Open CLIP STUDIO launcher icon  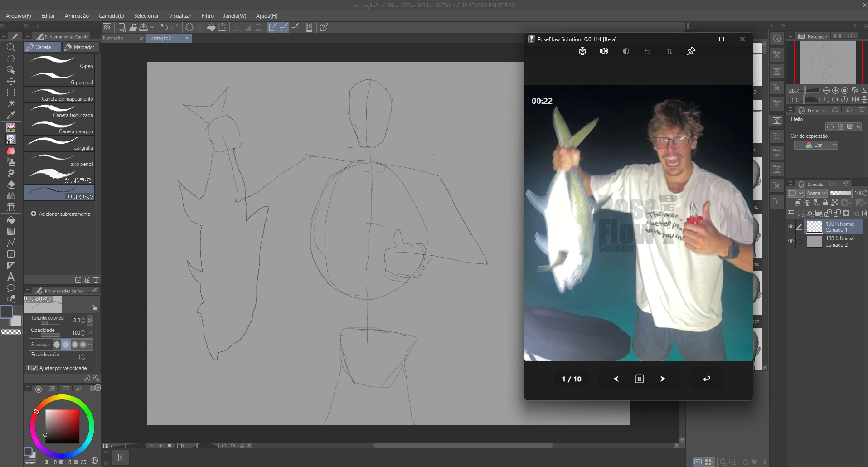pyautogui.click(x=107, y=27)
